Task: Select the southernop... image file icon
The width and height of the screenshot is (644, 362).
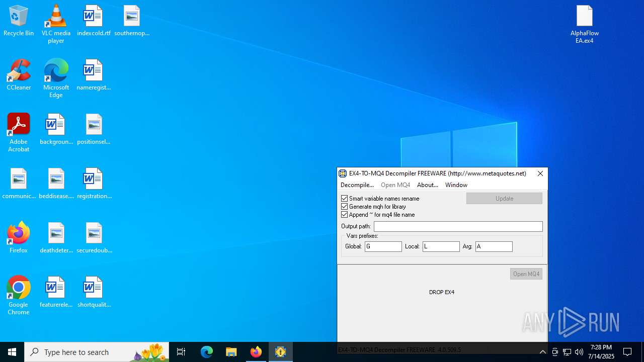Action: click(x=132, y=21)
